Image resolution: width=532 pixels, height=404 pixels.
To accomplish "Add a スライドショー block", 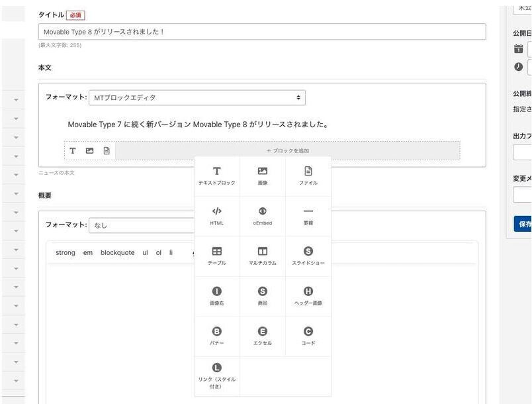I will 308,256.
